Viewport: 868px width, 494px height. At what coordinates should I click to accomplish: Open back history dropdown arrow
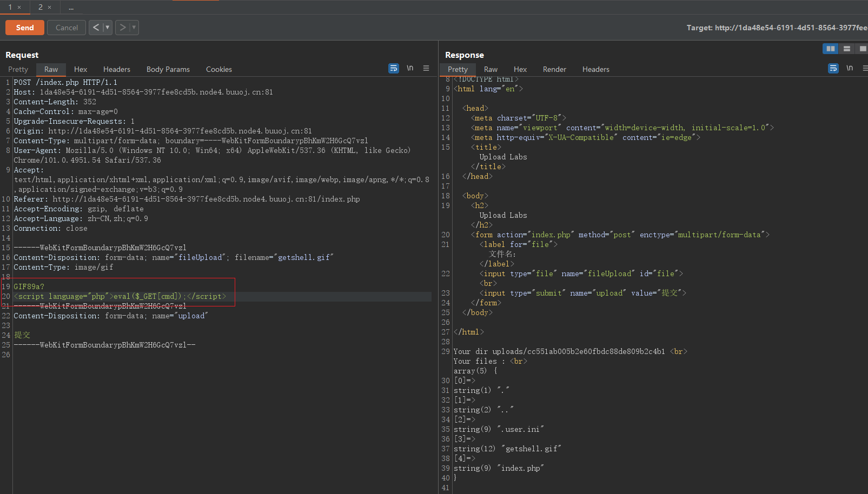click(x=107, y=28)
